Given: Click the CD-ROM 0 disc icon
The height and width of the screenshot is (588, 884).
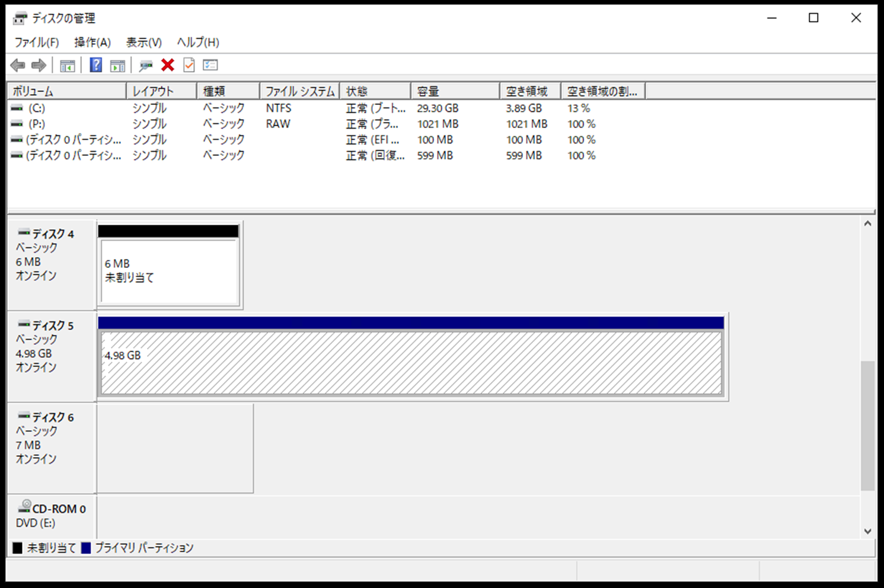Looking at the screenshot, I should [x=24, y=507].
